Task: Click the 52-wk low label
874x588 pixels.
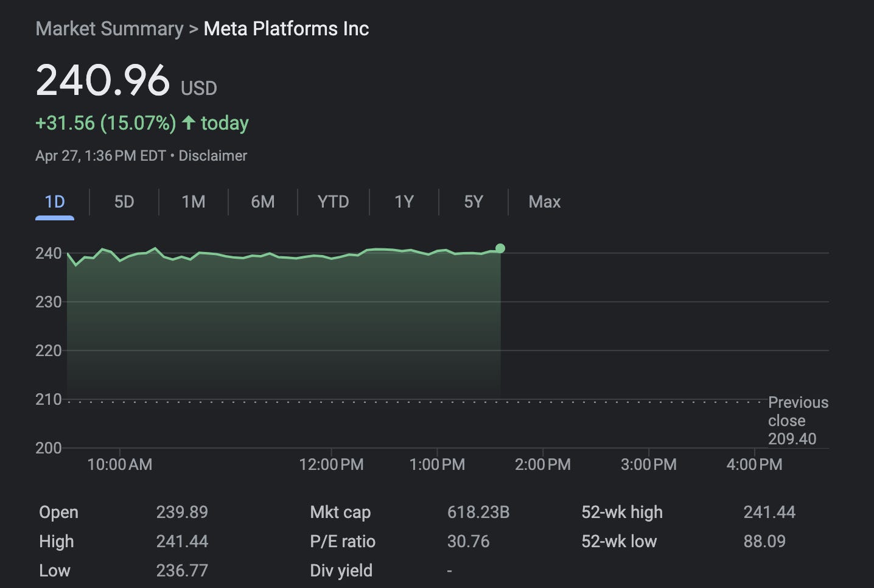Action: coord(619,541)
